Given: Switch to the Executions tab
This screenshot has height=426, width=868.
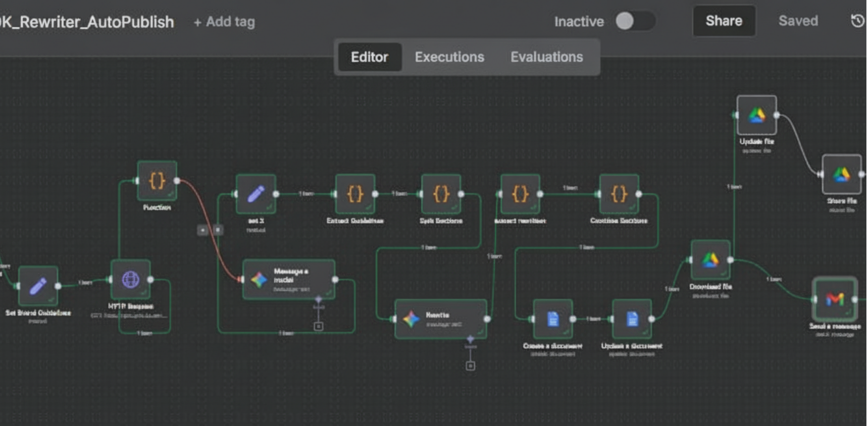Looking at the screenshot, I should click(449, 57).
